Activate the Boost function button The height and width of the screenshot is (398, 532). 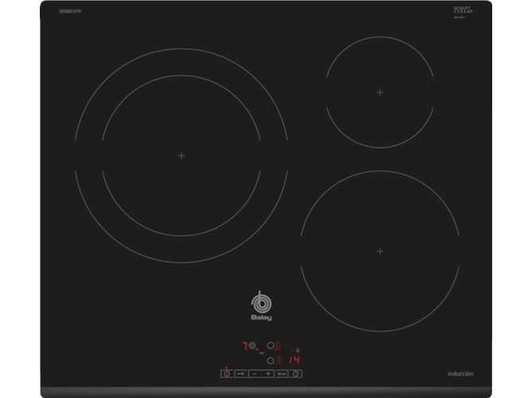[x=282, y=373]
